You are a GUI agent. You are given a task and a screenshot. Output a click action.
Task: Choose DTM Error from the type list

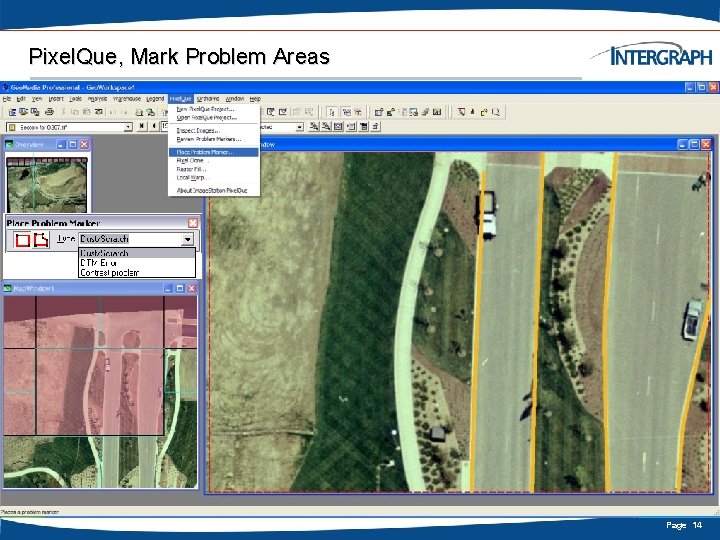point(137,263)
